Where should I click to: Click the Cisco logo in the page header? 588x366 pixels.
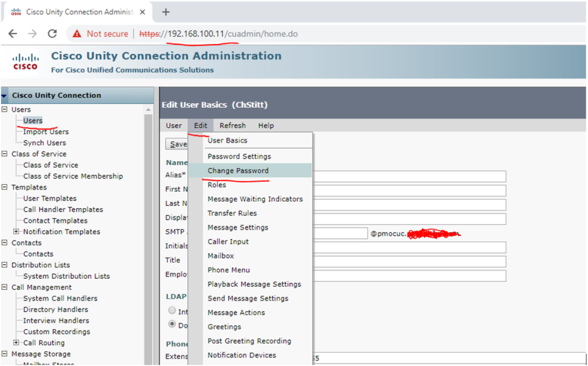pyautogui.click(x=25, y=60)
